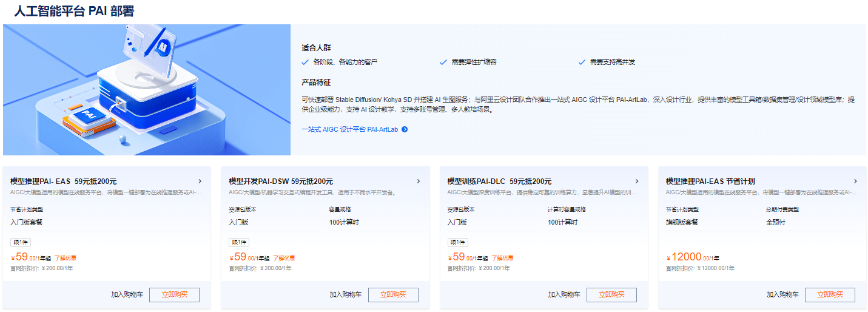This screenshot has width=868, height=312.
Task: Click the PAI server illustration banner
Action: [147, 90]
